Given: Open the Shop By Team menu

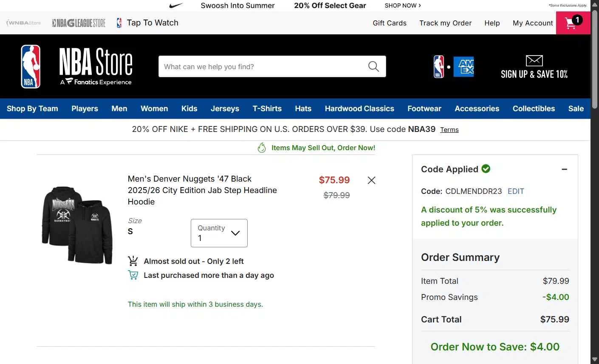Looking at the screenshot, I should (x=32, y=109).
